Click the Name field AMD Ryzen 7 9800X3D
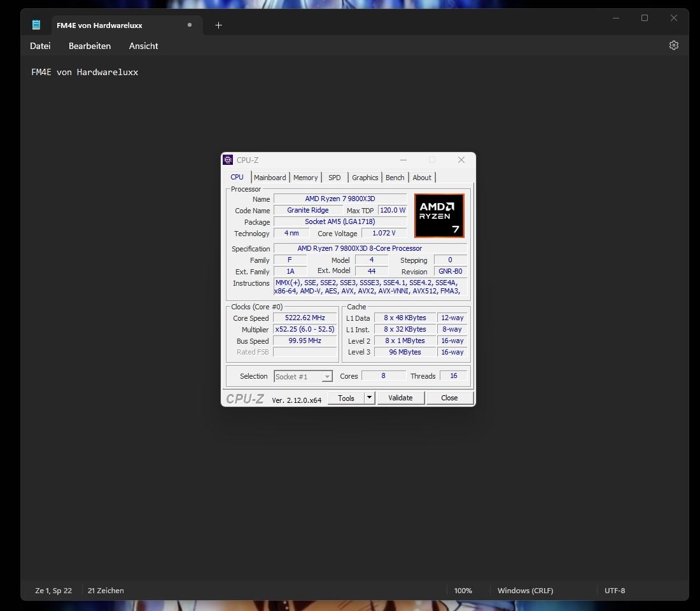 pyautogui.click(x=340, y=199)
